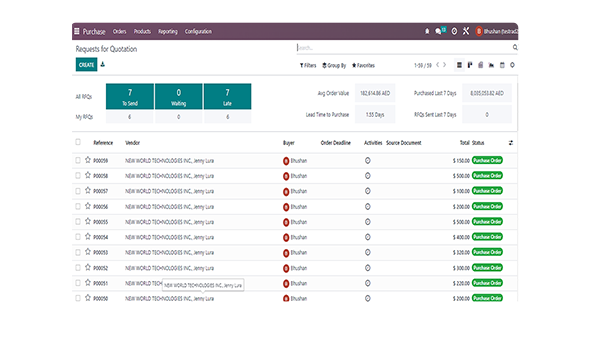Screen dimensions: 590x360
Task: Click the Total column header
Action: point(465,143)
